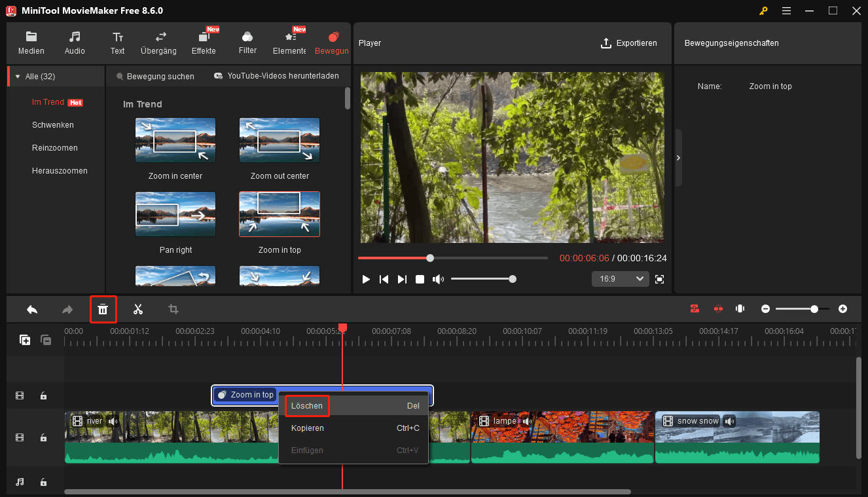Select the Split (scissors) tool
868x497 pixels.
(138, 308)
